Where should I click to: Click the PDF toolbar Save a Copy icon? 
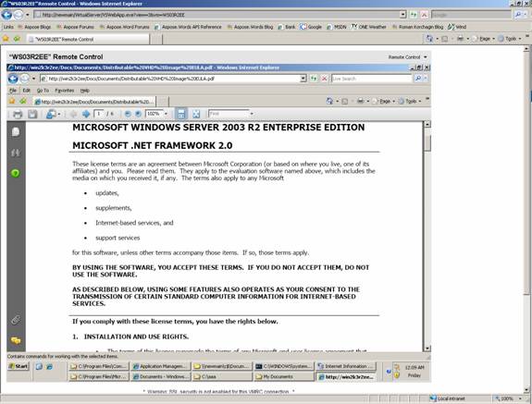coord(32,115)
